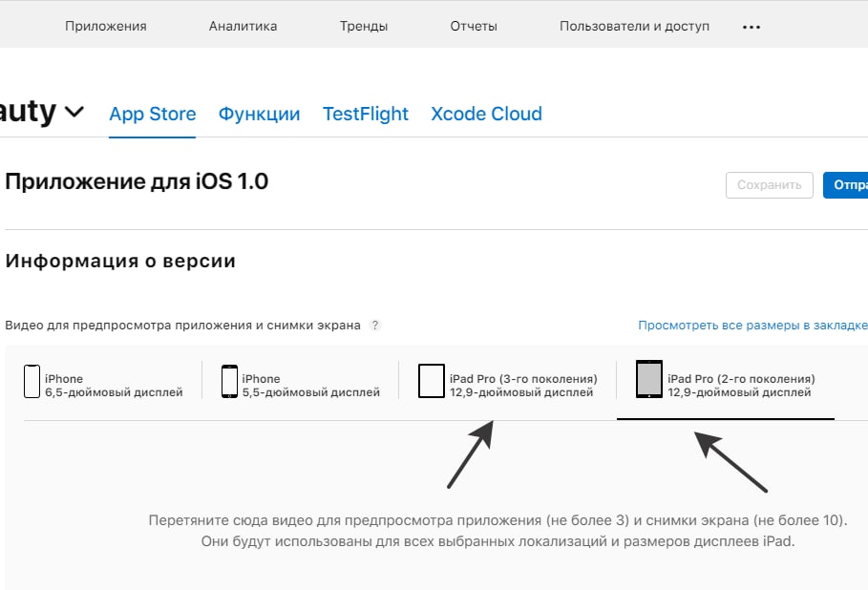Select the App Store tab
Screen dimensions: 868x590
tap(152, 114)
